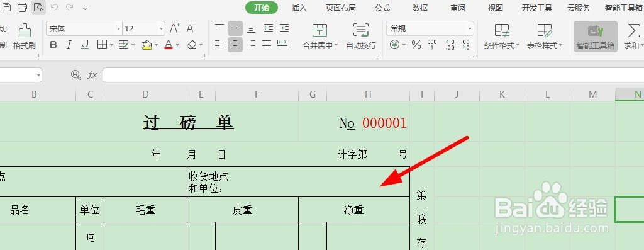644x250 pixels.
Task: Switch to the 开始 tab
Action: click(262, 8)
